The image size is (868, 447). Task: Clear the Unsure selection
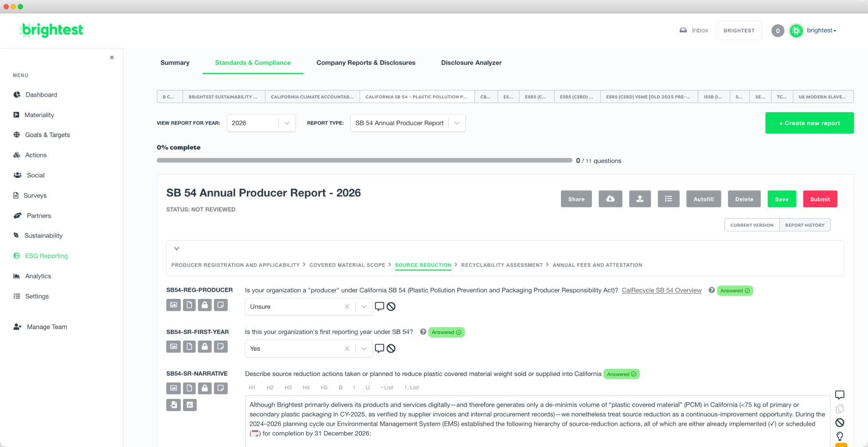pyautogui.click(x=347, y=307)
